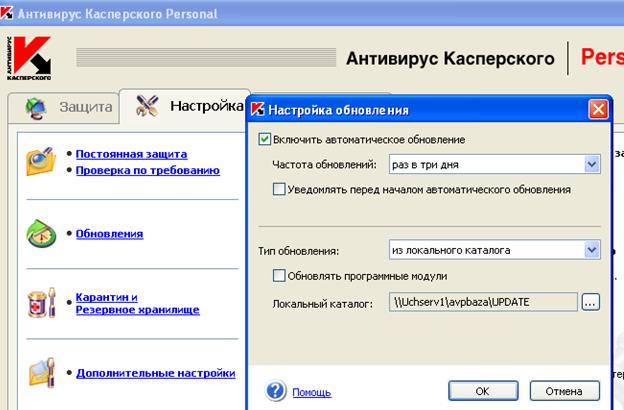Select the Настройка tab
624x410 pixels.
click(x=185, y=106)
